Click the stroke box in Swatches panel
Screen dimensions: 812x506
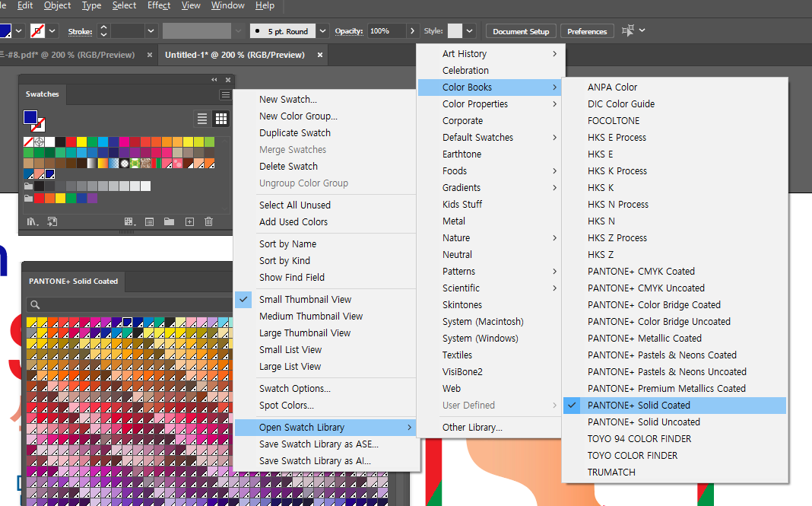pos(38,125)
